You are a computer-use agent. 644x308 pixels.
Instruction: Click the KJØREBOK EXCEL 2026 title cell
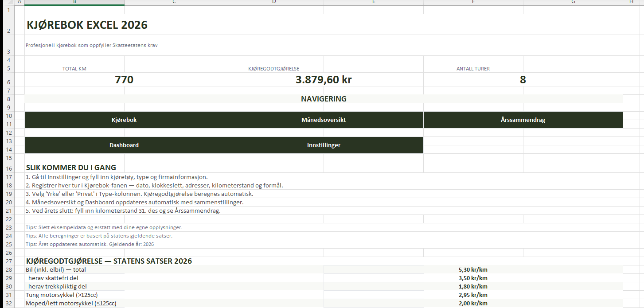coord(87,25)
